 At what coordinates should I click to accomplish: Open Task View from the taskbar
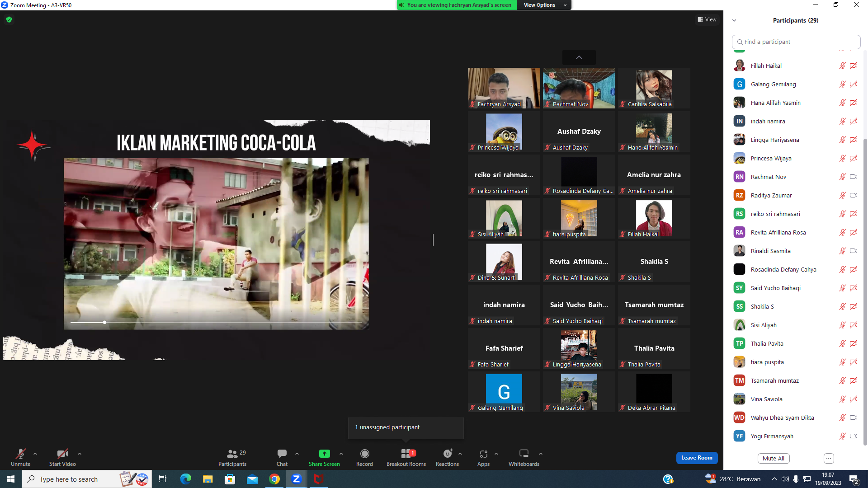click(x=163, y=479)
